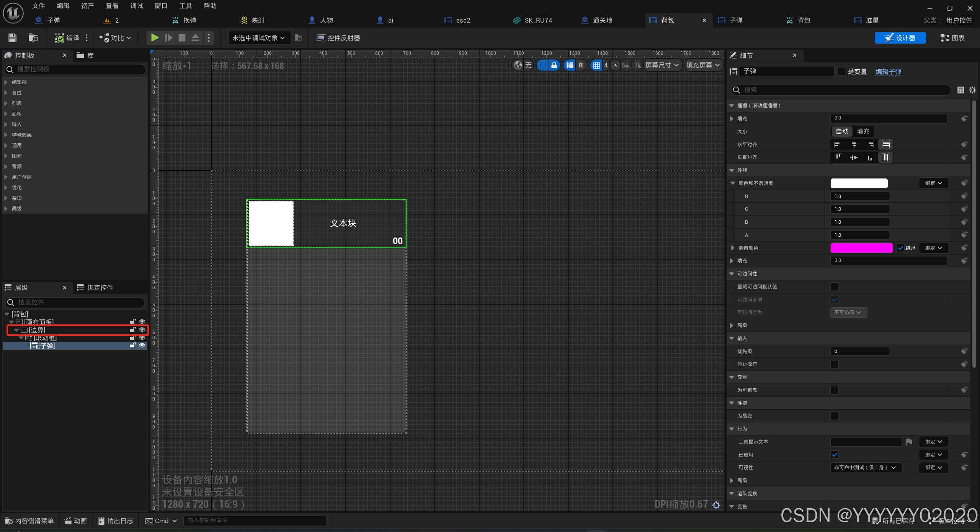This screenshot has width=980, height=532.
Task: Open the 屏幕尺寸 dropdown
Action: (662, 65)
